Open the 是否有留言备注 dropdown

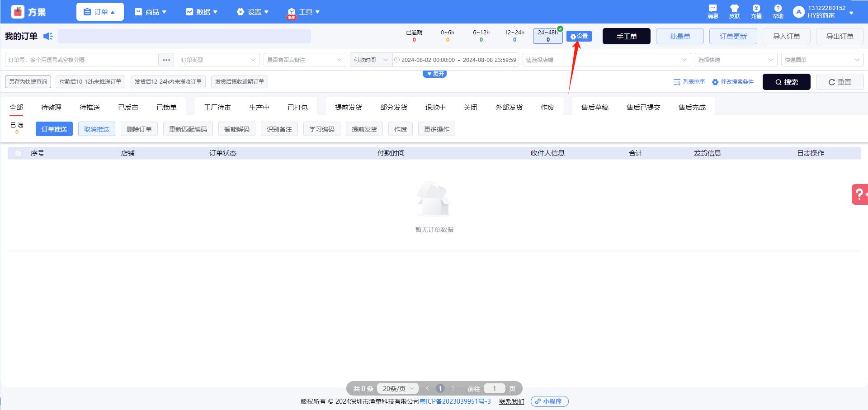(305, 60)
